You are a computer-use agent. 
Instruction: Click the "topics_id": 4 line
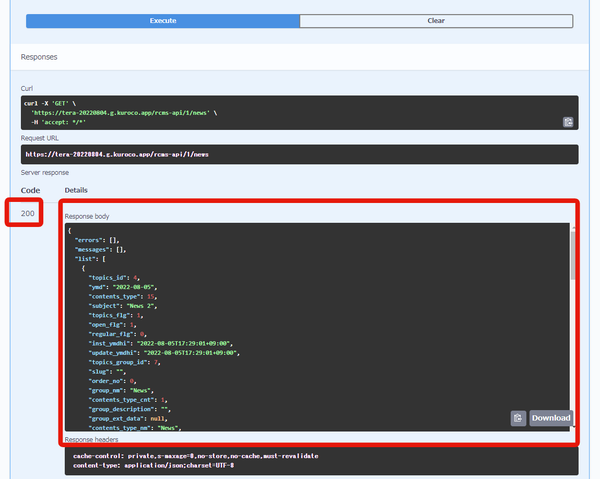coord(114,278)
